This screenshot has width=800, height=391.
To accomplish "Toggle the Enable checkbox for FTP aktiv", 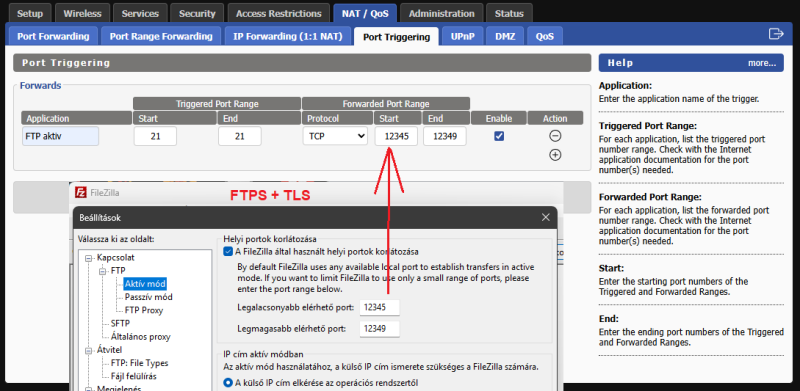I will 499,136.
